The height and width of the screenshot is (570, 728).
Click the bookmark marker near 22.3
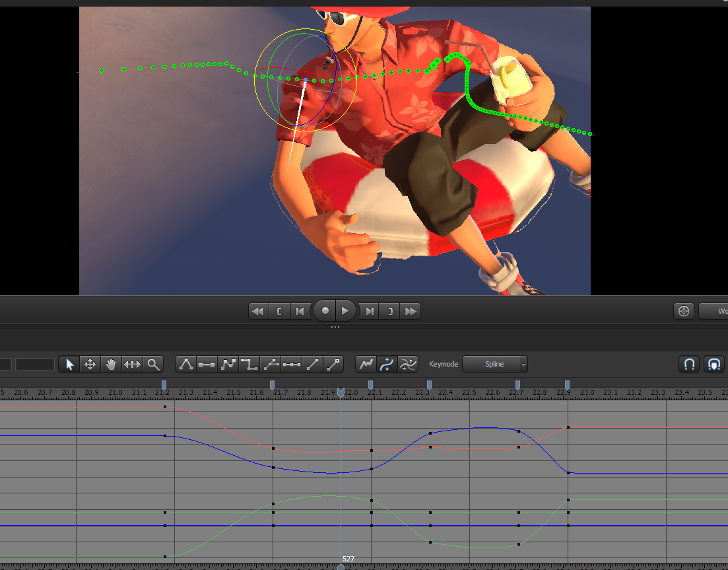(429, 384)
